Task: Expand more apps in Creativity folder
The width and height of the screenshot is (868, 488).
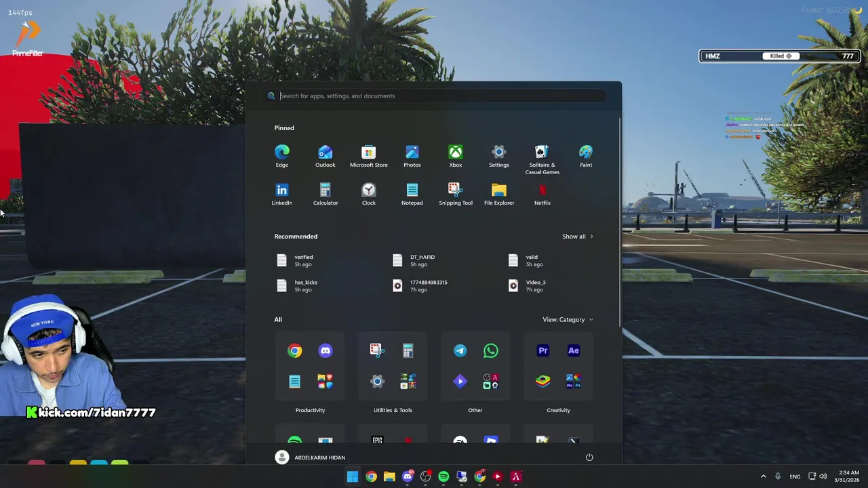Action: (574, 382)
